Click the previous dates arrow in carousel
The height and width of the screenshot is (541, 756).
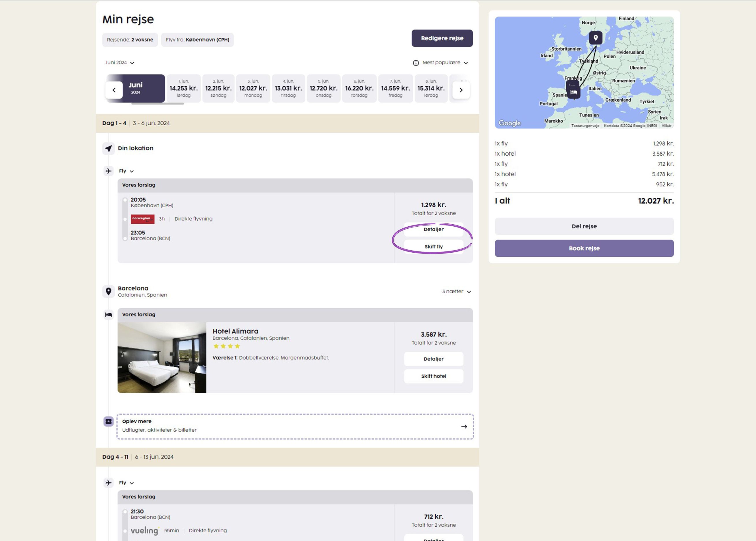114,90
